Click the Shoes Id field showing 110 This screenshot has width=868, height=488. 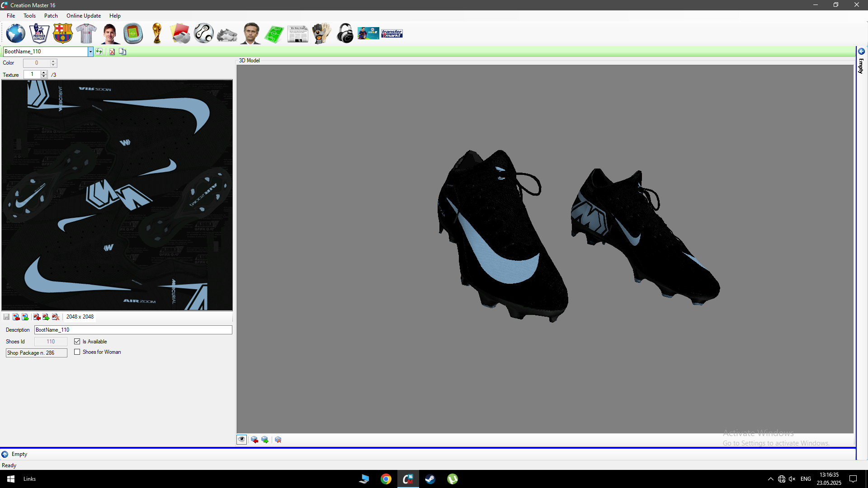51,342
